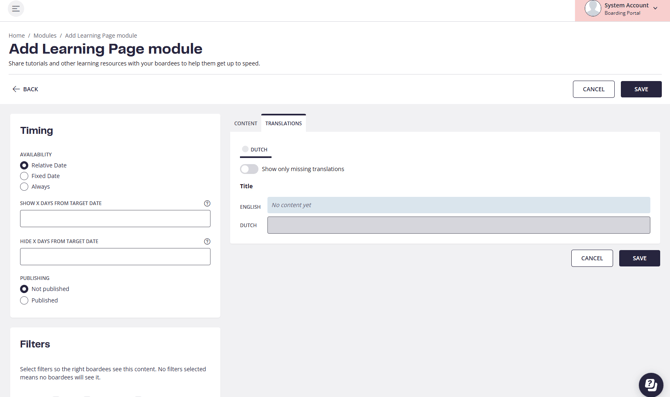Select the Dutch language tab
670x397 pixels.
(256, 150)
